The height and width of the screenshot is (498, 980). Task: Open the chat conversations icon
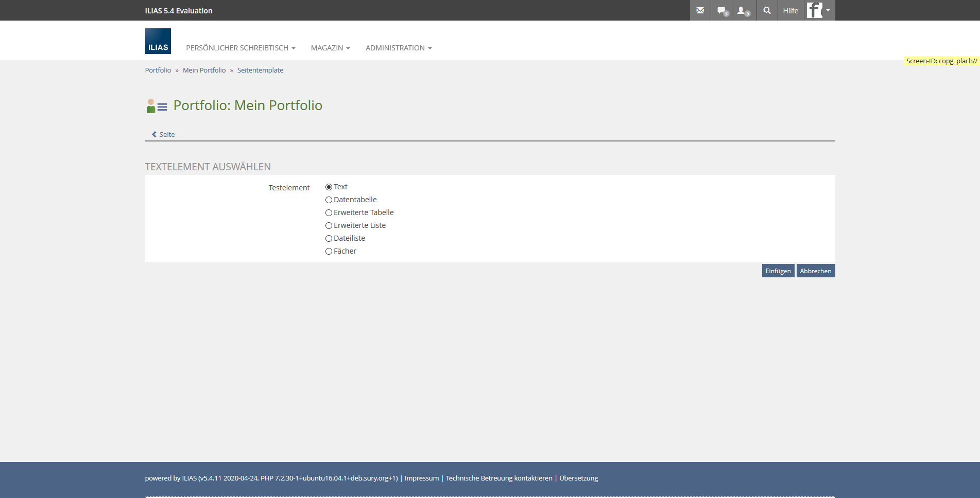722,10
